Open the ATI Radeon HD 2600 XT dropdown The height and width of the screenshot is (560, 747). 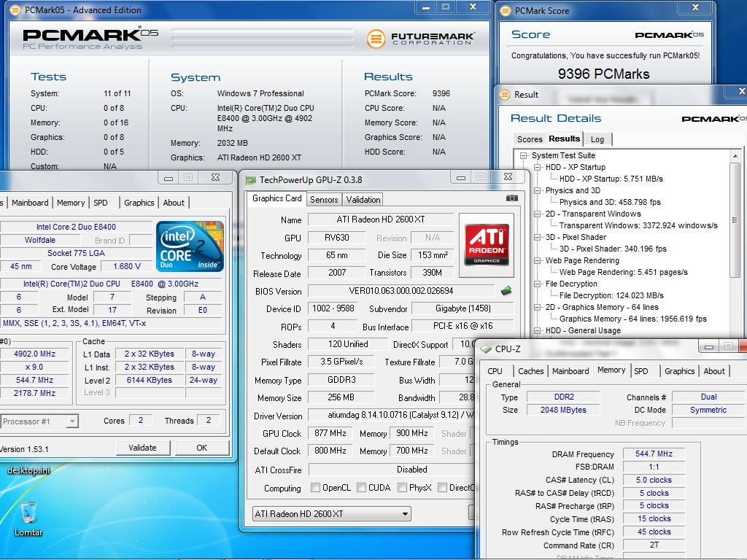click(332, 514)
